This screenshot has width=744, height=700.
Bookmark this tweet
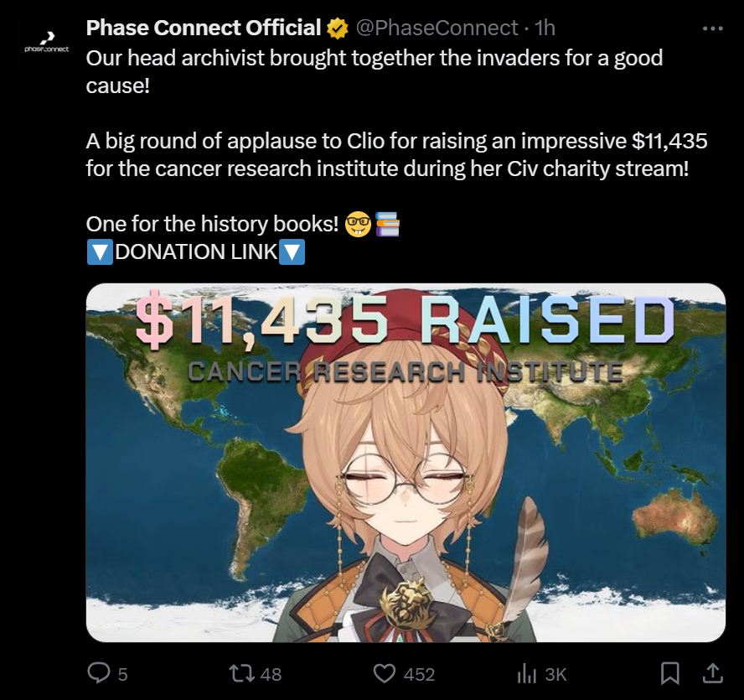coord(670,673)
